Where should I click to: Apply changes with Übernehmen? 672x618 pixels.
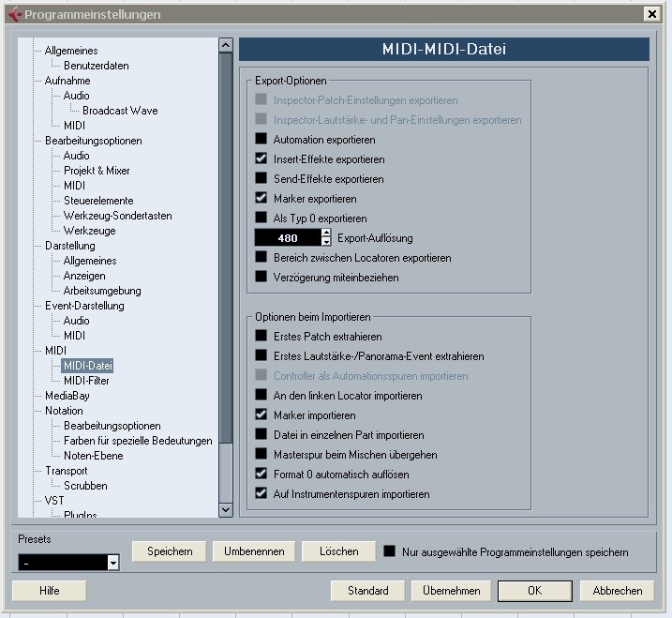coord(452,591)
